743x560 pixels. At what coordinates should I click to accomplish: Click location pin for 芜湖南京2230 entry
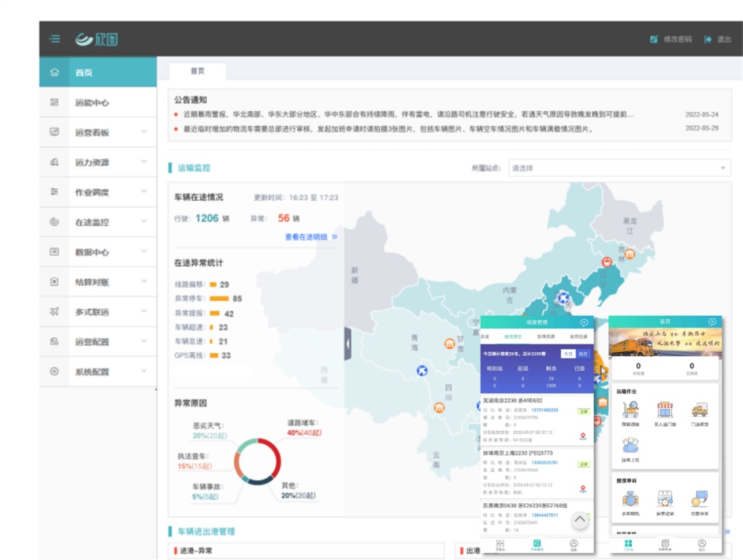[583, 436]
